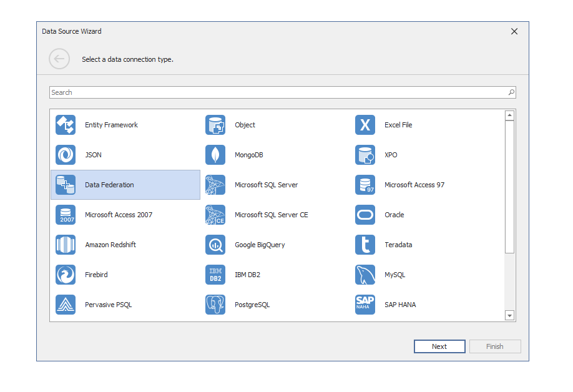Select the 'MySQL' label

394,275
